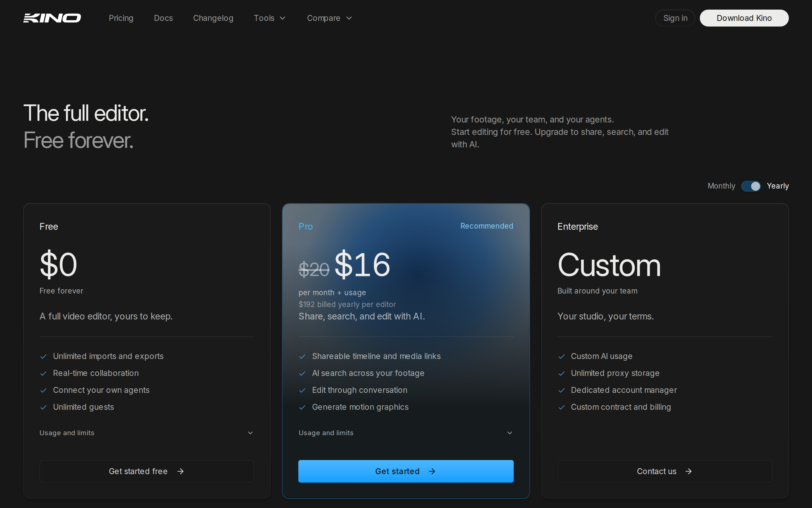Click checkmark beside Unlimited guests
812x508 pixels.
click(x=43, y=407)
